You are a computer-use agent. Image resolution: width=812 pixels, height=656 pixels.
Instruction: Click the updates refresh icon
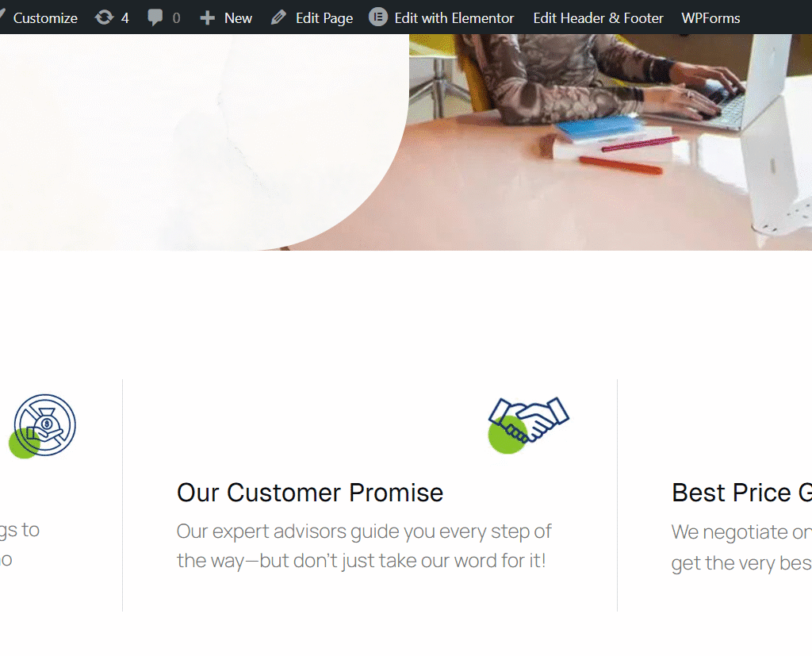104,17
